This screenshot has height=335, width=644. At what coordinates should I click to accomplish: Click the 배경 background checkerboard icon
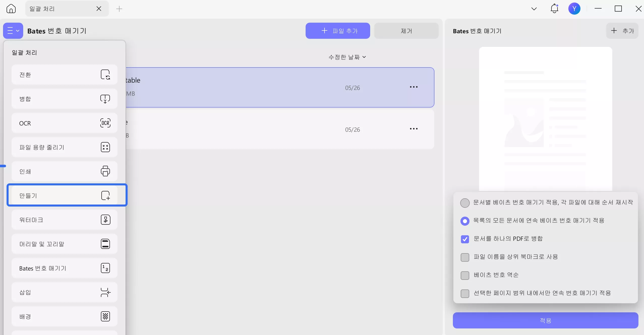tap(105, 316)
